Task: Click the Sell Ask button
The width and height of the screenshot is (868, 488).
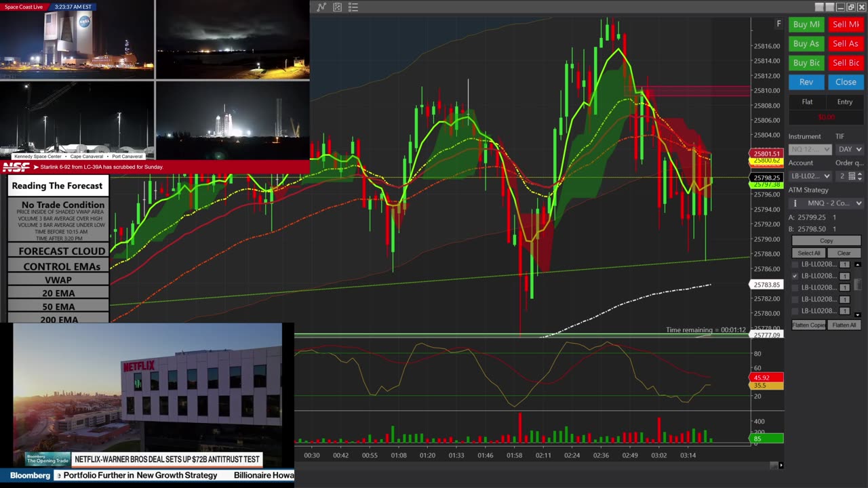Action: point(846,43)
